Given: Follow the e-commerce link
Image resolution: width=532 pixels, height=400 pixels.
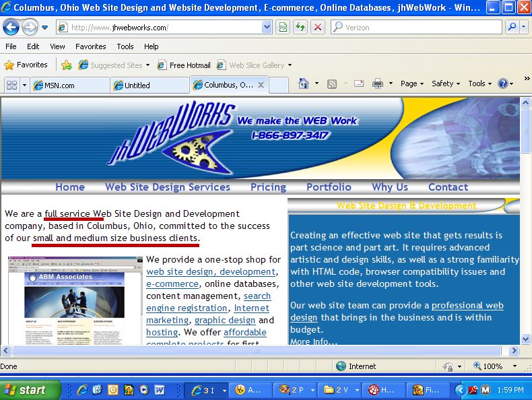Looking at the screenshot, I should (x=172, y=284).
